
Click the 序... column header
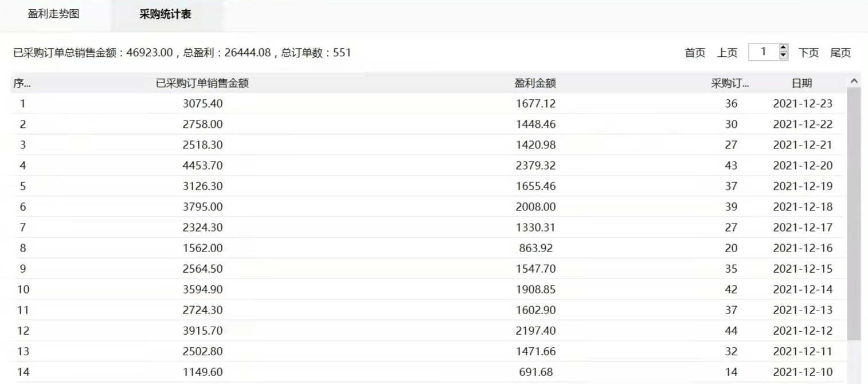click(x=22, y=83)
